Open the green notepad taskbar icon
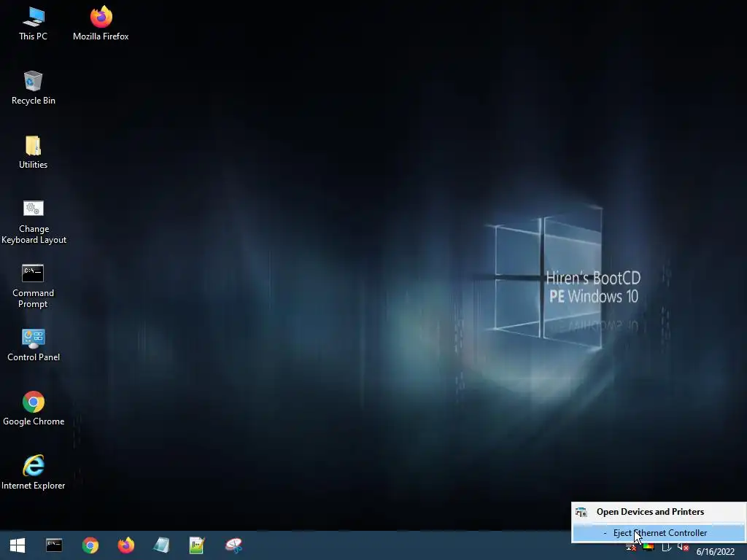The image size is (747, 560). pos(197,545)
